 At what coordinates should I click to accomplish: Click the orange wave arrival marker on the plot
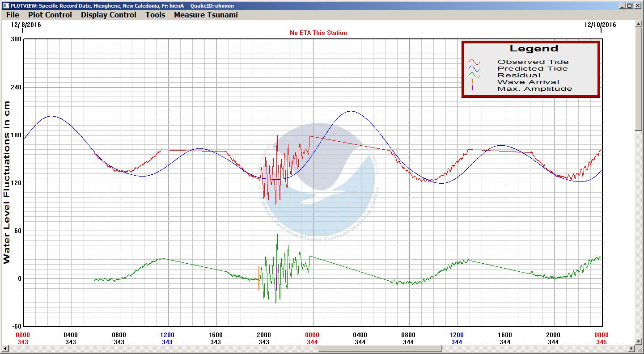click(x=259, y=278)
